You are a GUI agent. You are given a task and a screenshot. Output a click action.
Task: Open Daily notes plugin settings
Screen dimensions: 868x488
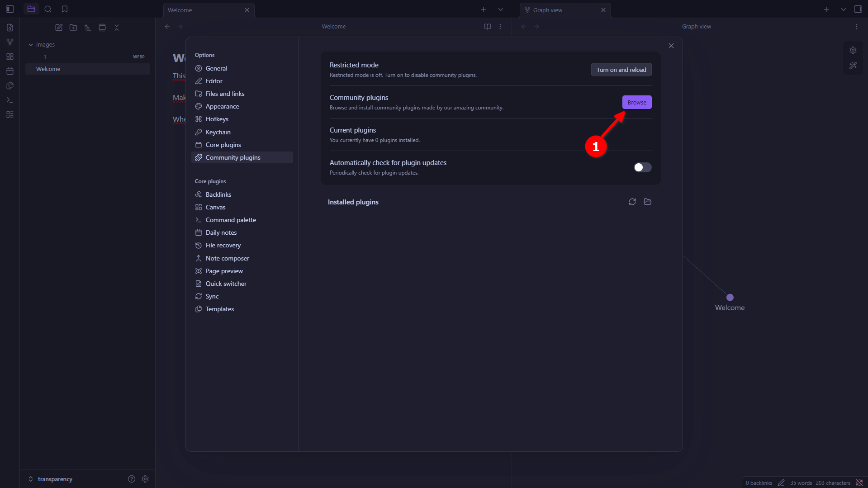coord(221,232)
